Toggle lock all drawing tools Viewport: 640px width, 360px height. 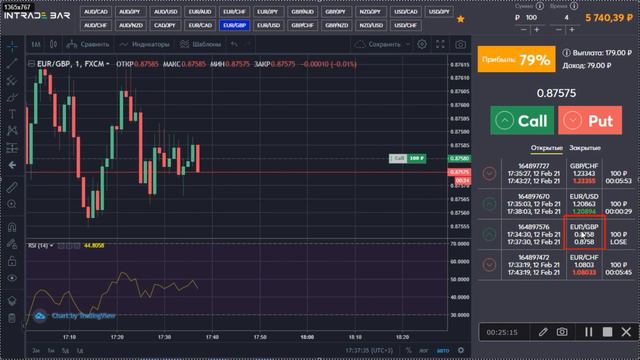click(x=12, y=261)
